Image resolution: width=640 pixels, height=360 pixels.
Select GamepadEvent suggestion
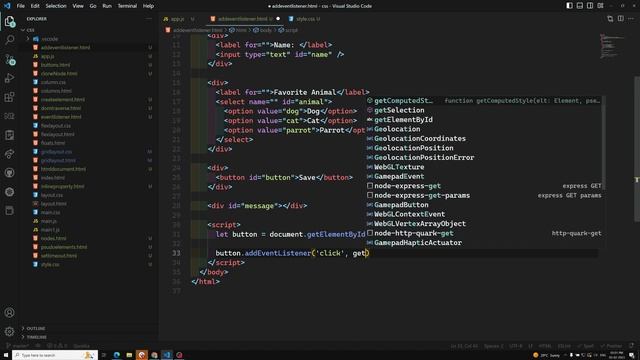click(484, 176)
